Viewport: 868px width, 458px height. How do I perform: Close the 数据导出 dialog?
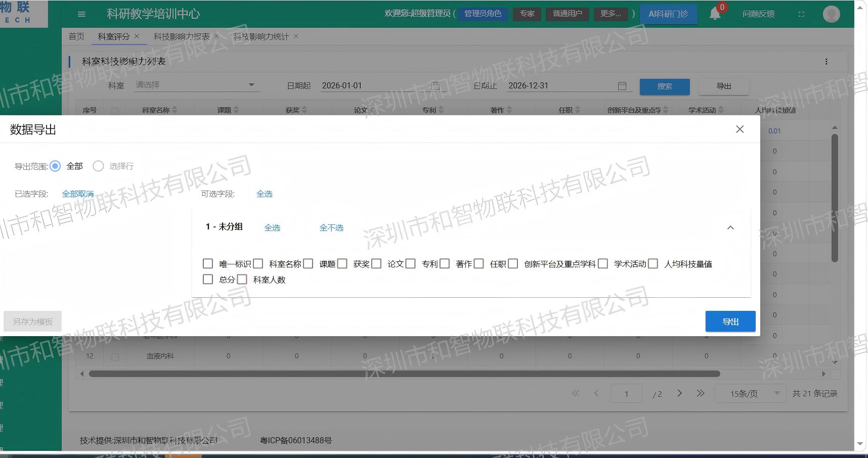pos(740,129)
